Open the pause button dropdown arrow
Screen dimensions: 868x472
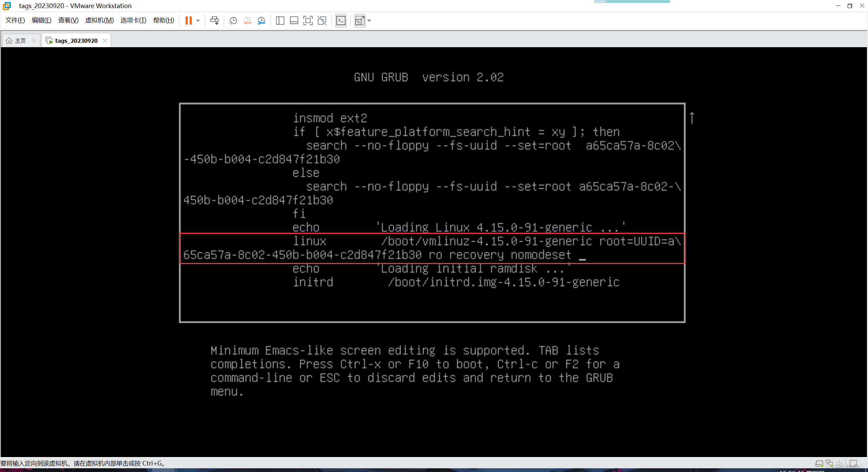pos(198,20)
